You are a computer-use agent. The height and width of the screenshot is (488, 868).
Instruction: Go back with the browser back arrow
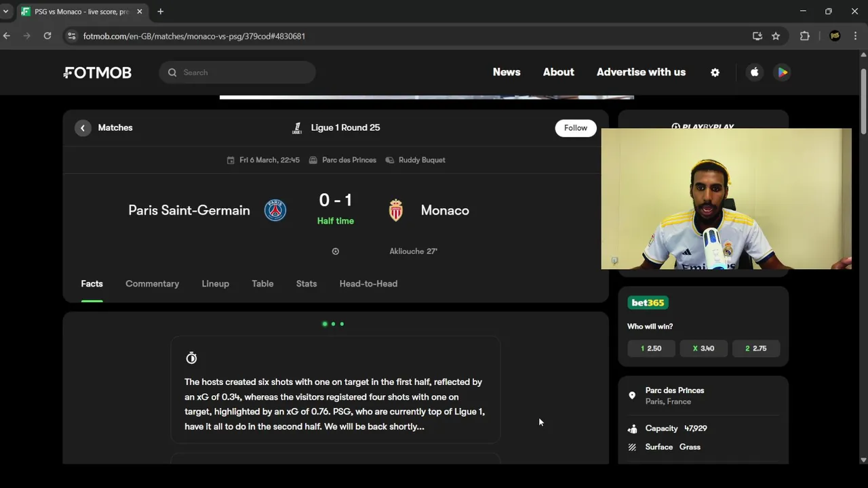(7, 36)
